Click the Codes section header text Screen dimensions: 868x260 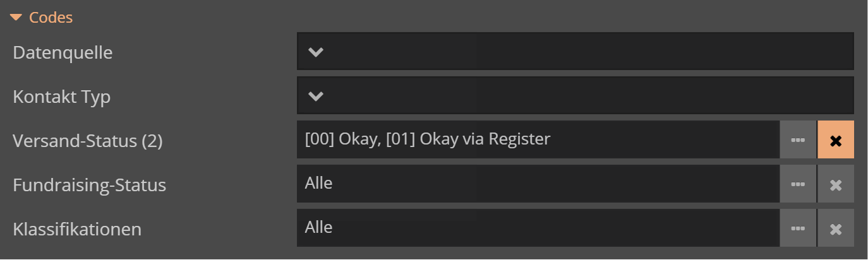[51, 18]
